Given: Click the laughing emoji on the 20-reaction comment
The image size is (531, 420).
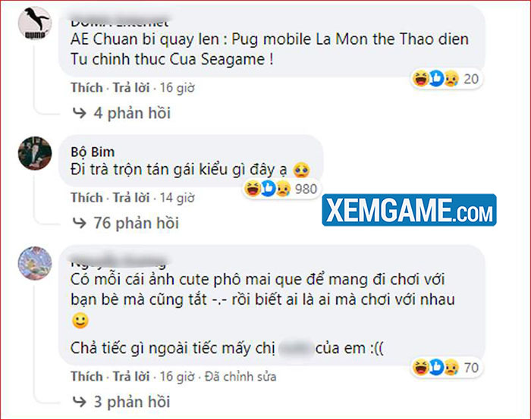Looking at the screenshot, I should click(420, 79).
